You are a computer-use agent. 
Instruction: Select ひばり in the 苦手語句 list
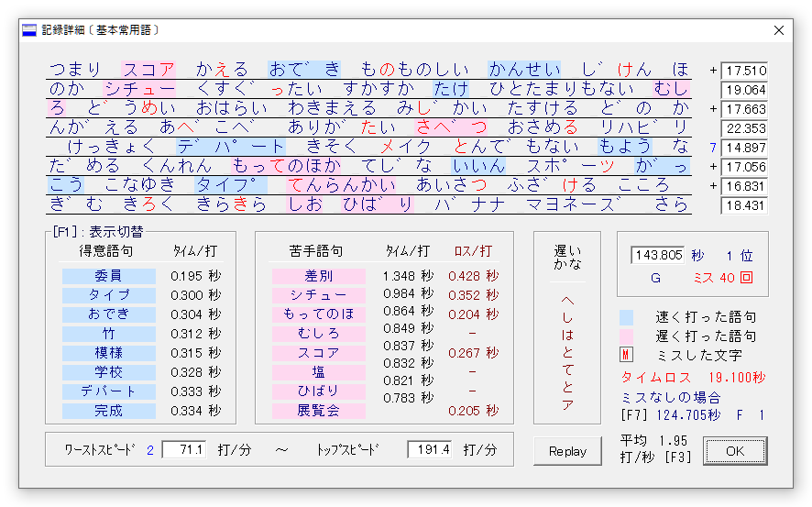coord(319,391)
